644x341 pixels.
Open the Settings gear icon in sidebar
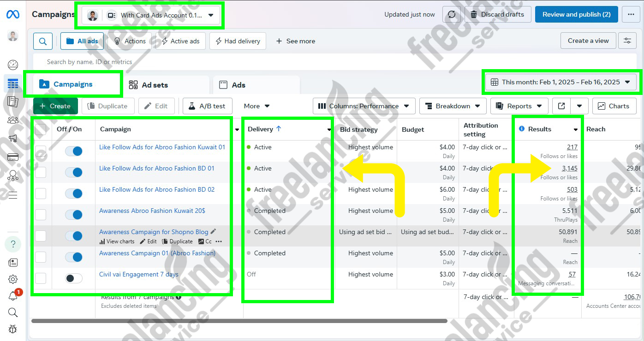click(x=13, y=279)
